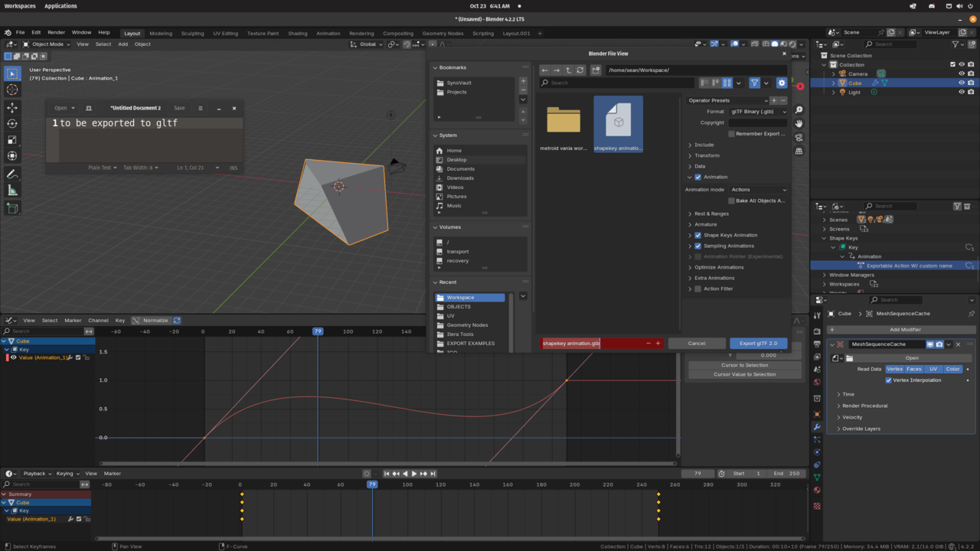Open the File menu
980x551 pixels.
20,33
